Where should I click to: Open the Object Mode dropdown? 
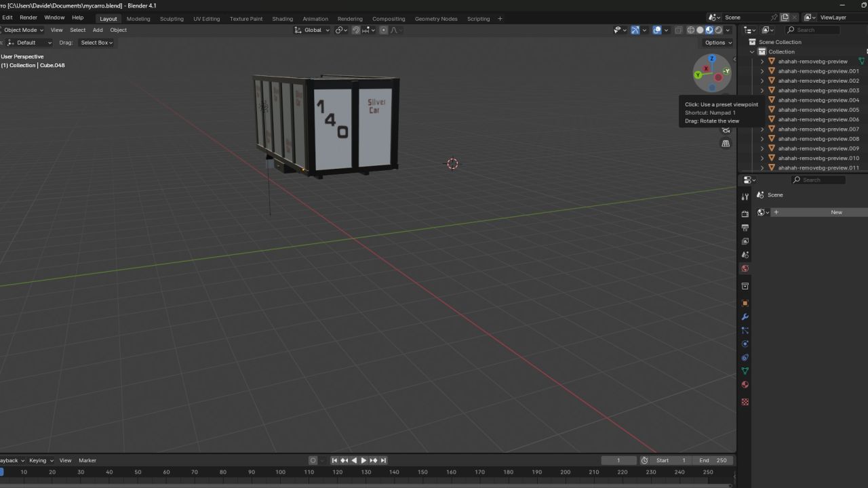tap(22, 30)
